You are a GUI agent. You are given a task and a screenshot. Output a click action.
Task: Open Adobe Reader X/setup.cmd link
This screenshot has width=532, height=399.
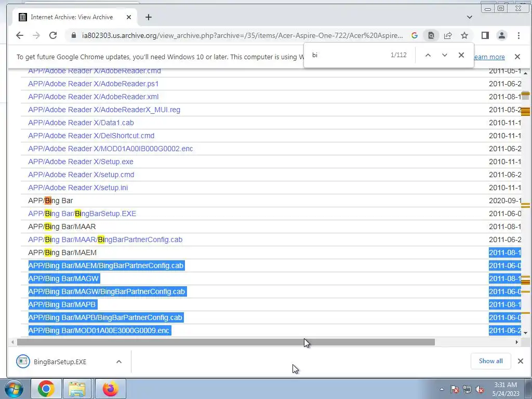81,175
